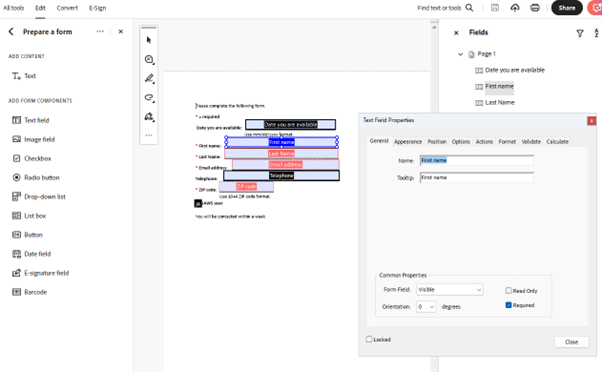Uncheck the Required checkbox
This screenshot has height=372, width=602.
pyautogui.click(x=508, y=305)
